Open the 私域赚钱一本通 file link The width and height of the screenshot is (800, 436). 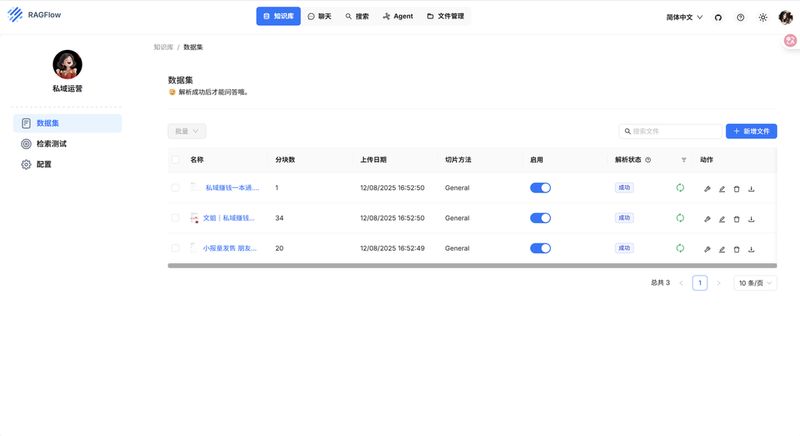click(232, 188)
